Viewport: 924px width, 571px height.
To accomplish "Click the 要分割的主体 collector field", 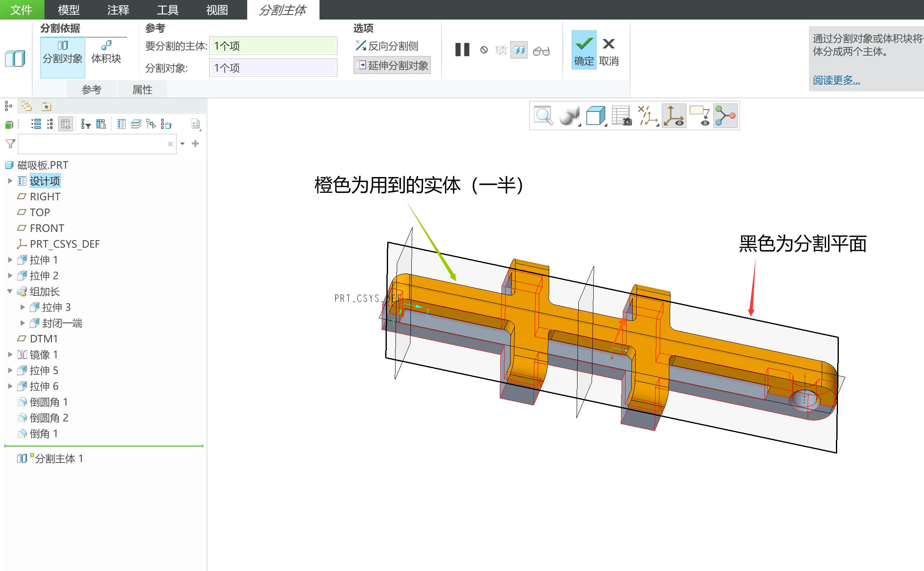I will (x=273, y=46).
